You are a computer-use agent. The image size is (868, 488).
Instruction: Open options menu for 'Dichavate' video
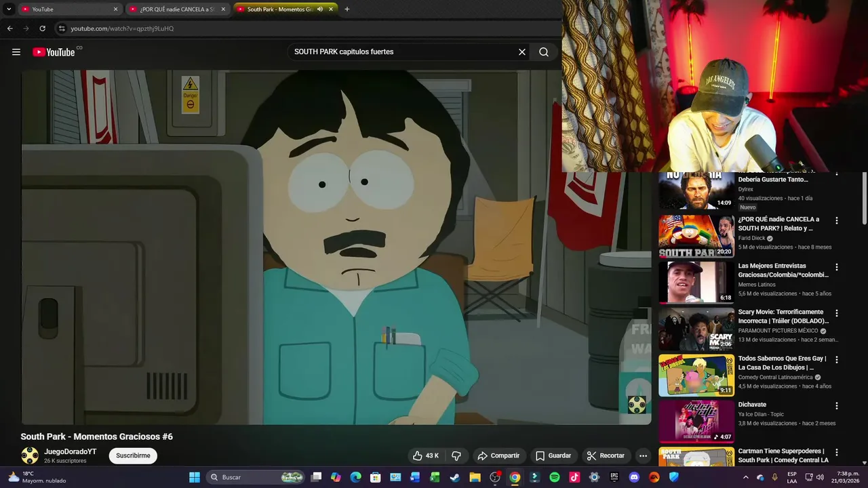click(837, 405)
